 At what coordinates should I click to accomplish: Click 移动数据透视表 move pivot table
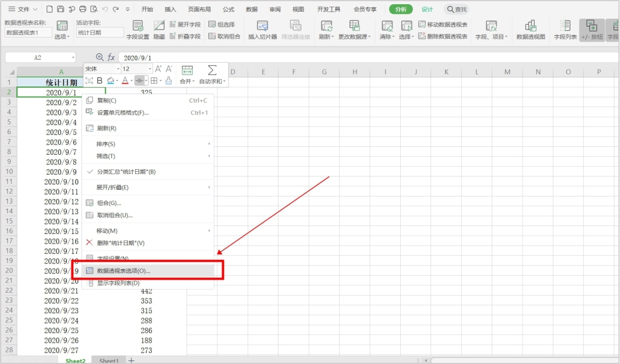[x=443, y=24]
